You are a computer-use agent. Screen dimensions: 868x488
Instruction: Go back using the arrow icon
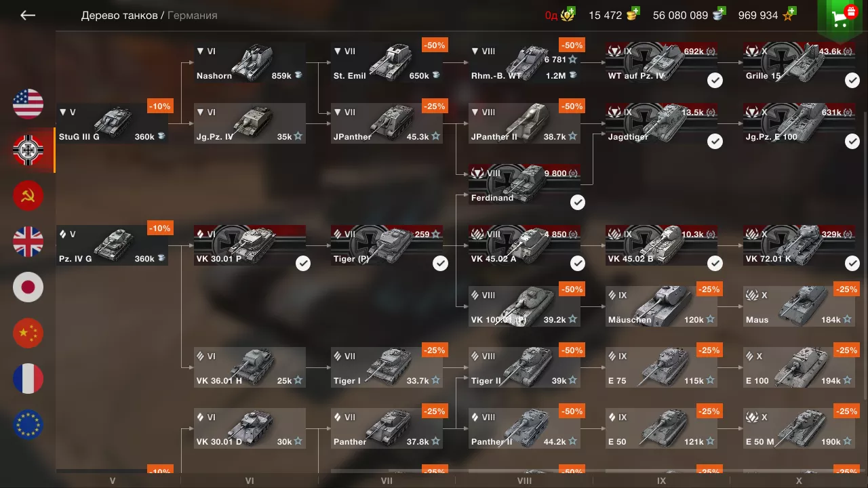27,15
